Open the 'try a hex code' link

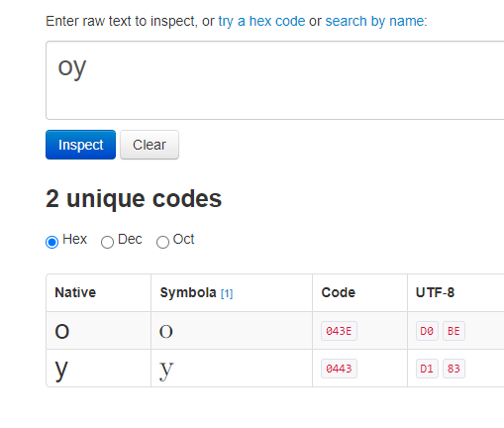tap(261, 21)
